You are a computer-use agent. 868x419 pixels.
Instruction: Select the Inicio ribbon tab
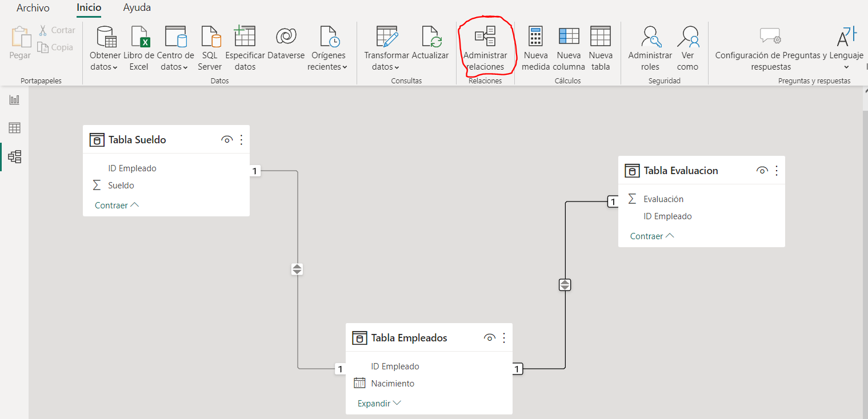coord(89,8)
